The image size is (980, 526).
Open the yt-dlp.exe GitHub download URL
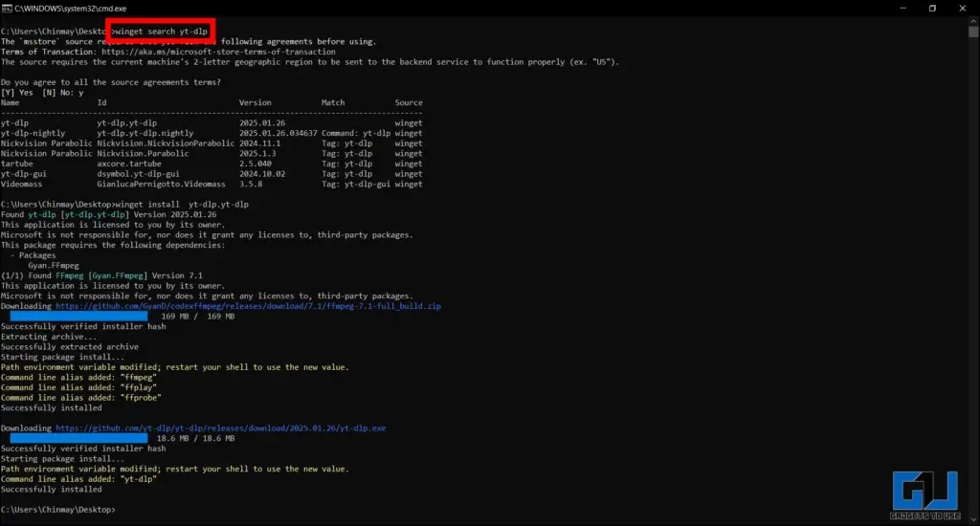[221, 427]
